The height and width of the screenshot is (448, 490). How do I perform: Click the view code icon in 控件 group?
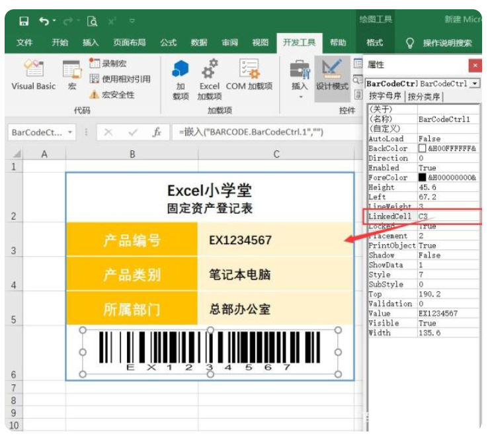click(358, 79)
